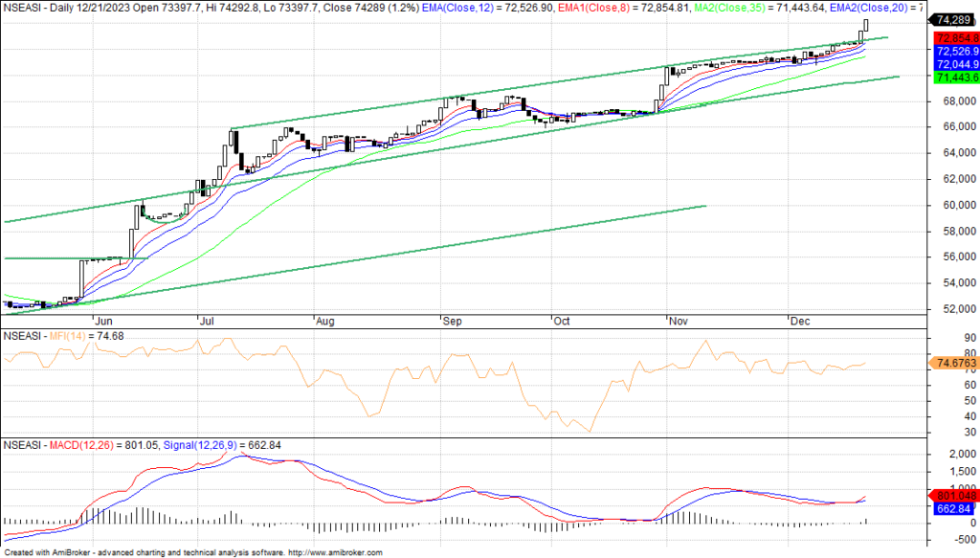Click the blue 662.84 signal value tag

tap(953, 509)
